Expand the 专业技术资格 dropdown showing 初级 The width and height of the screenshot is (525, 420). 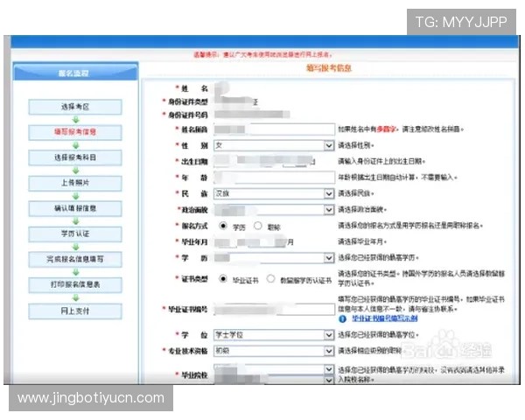(x=274, y=351)
